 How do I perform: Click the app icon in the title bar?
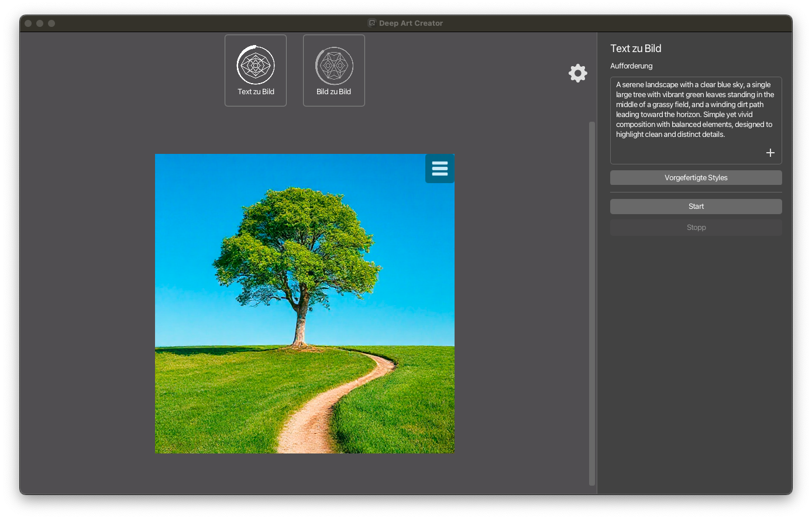371,23
